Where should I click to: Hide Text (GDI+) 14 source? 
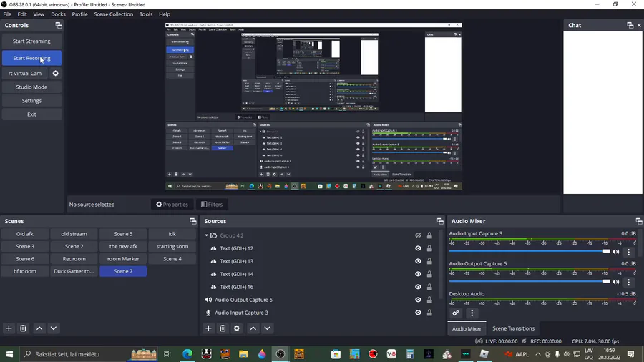(x=418, y=274)
